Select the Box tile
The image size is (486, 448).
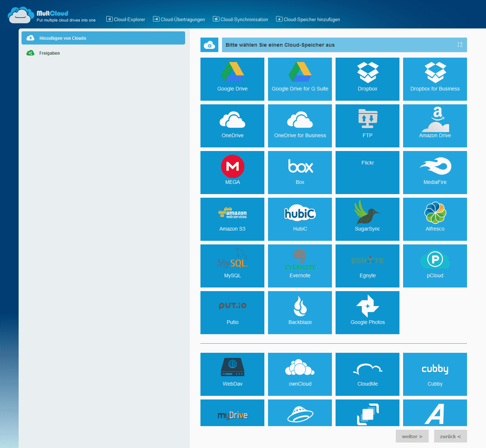tap(300, 173)
